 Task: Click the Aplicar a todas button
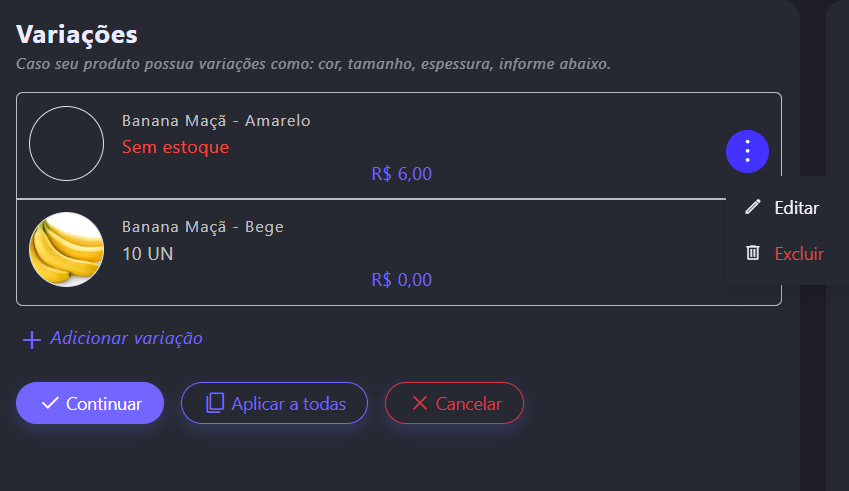274,403
